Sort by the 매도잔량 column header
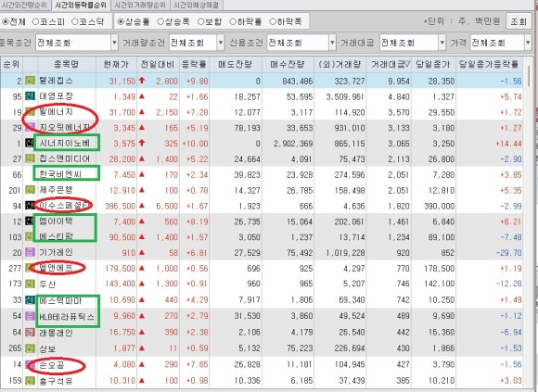538x392 pixels. pos(236,64)
